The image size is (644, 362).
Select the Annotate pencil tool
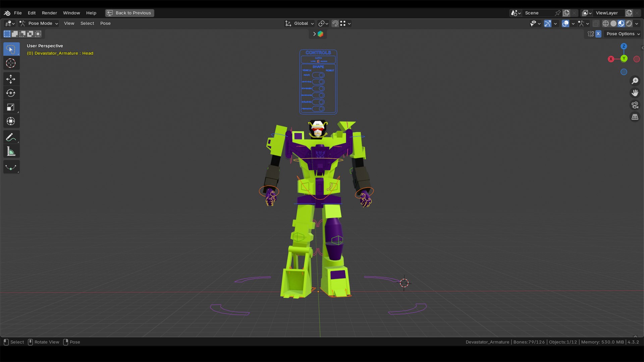click(x=11, y=137)
